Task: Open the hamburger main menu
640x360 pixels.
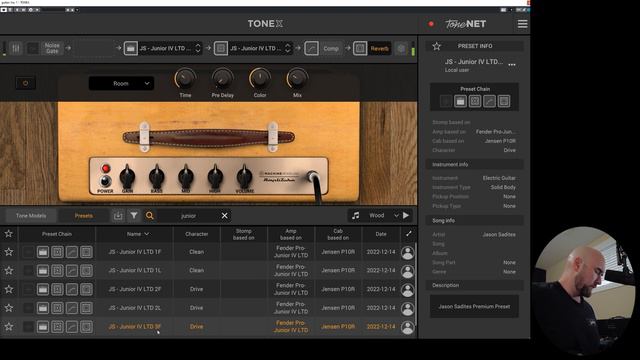Action: [x=522, y=24]
